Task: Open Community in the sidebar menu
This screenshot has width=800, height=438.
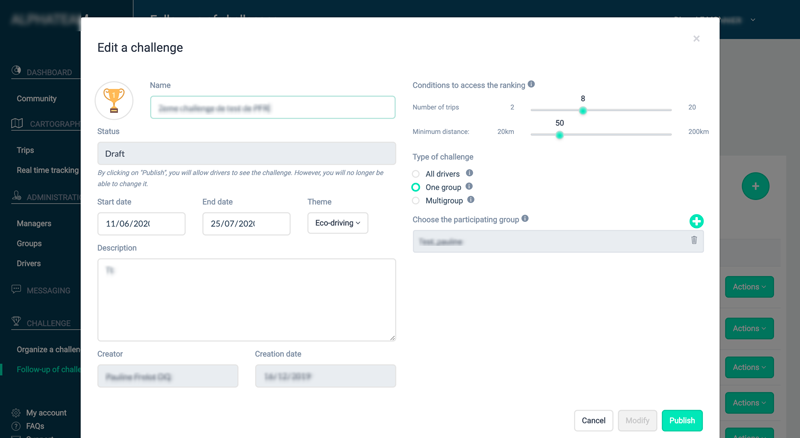Action: 37,99
